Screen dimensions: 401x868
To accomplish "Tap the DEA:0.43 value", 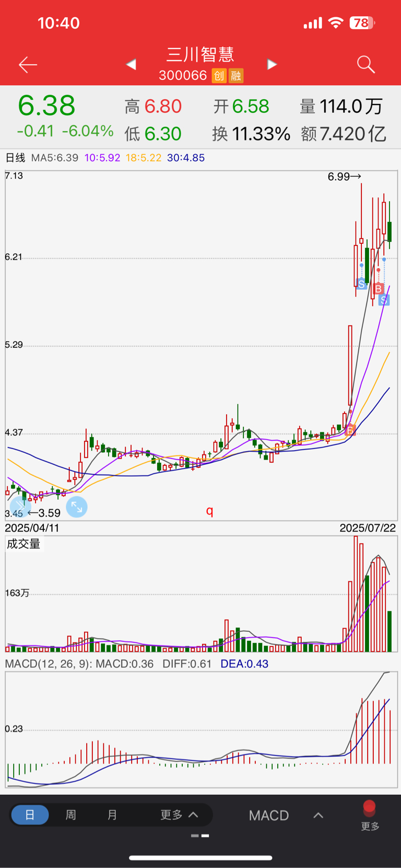I will click(x=244, y=664).
